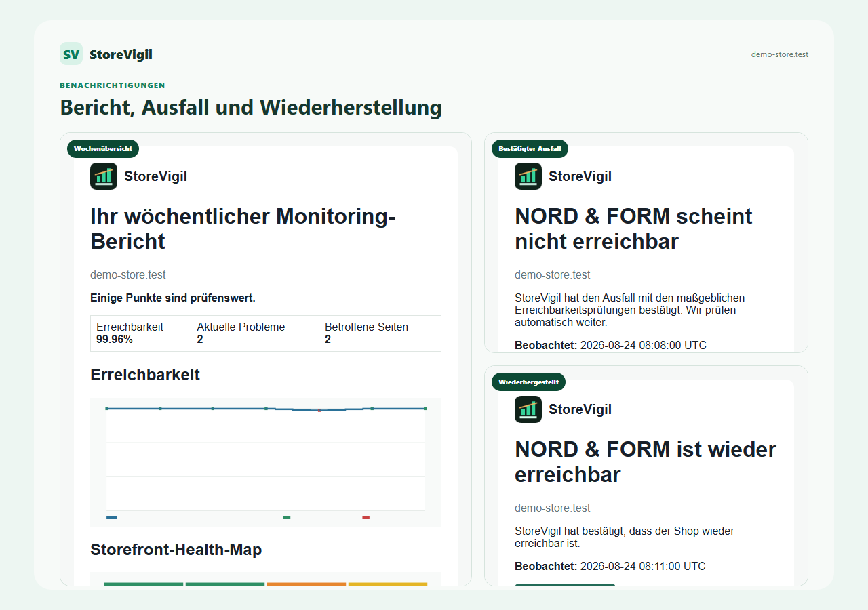Click the Aktuelle Probleme table cell
868x610 pixels.
(x=255, y=333)
